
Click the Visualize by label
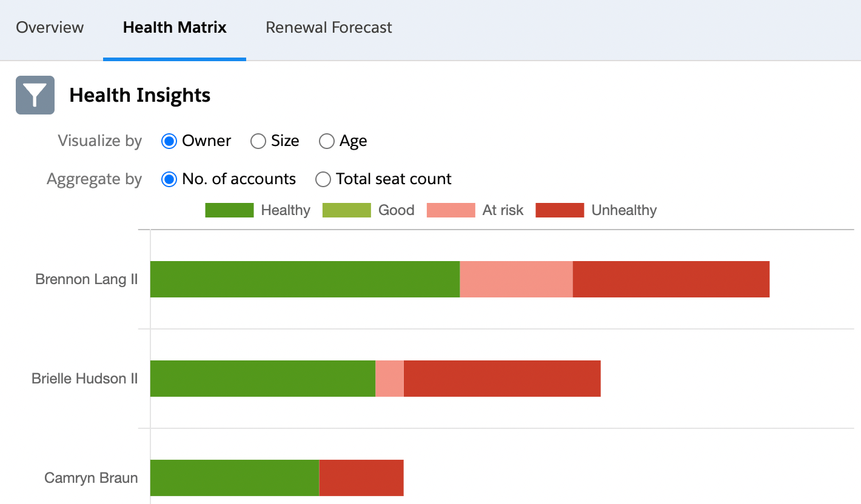tap(100, 141)
